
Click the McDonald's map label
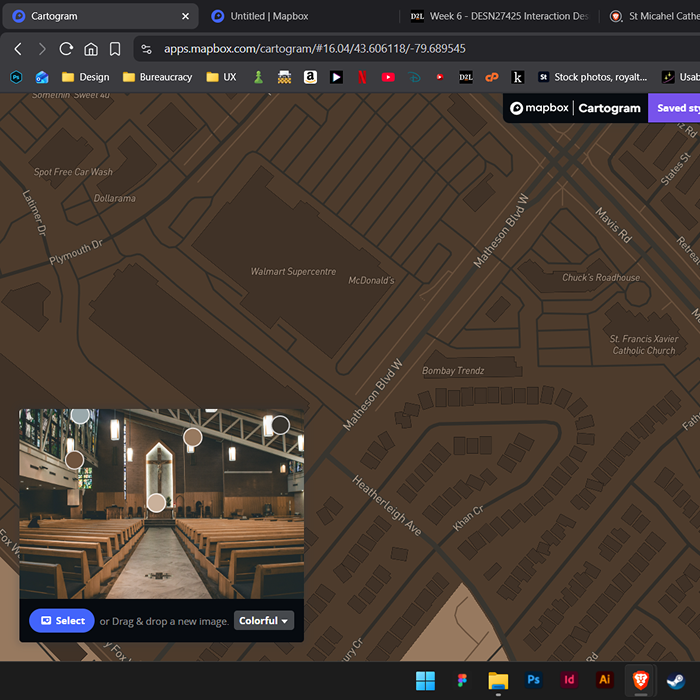point(371,280)
